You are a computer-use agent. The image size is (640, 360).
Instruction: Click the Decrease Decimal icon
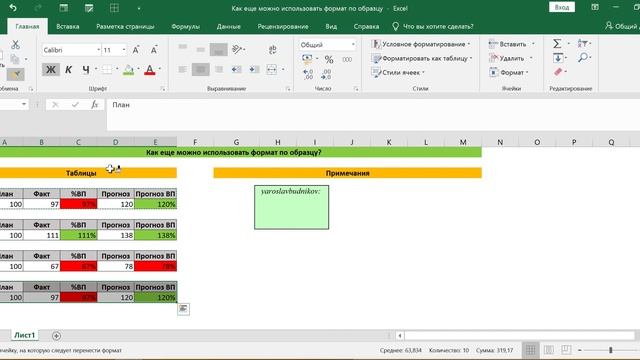[326, 74]
